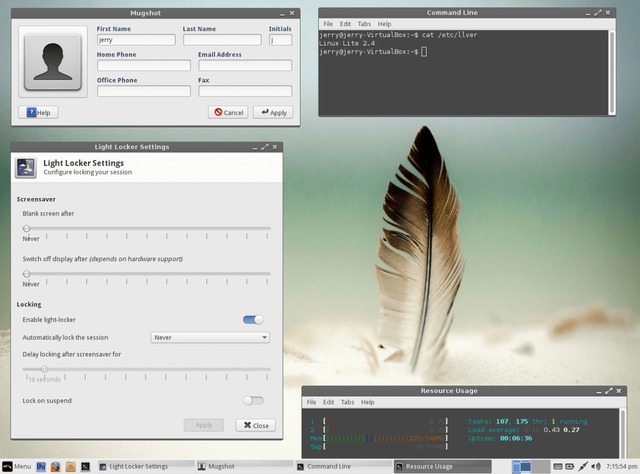This screenshot has width=640, height=474.
Task: Click the First Name field containing jerry
Action: pyautogui.click(x=136, y=40)
